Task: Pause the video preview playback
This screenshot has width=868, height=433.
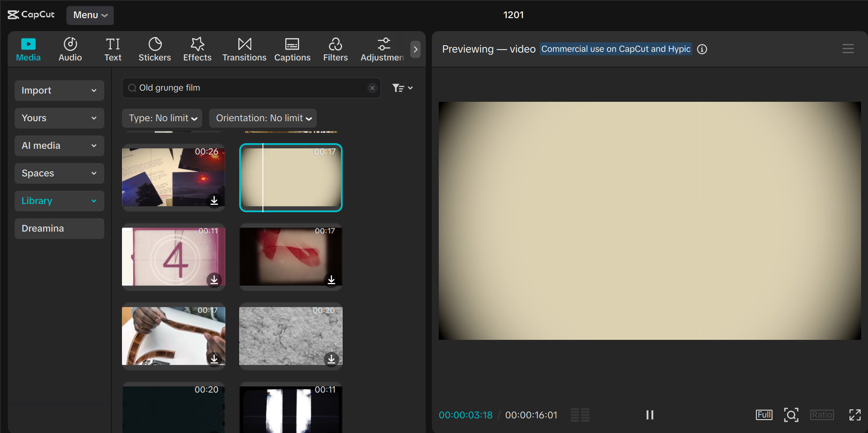Action: click(649, 414)
